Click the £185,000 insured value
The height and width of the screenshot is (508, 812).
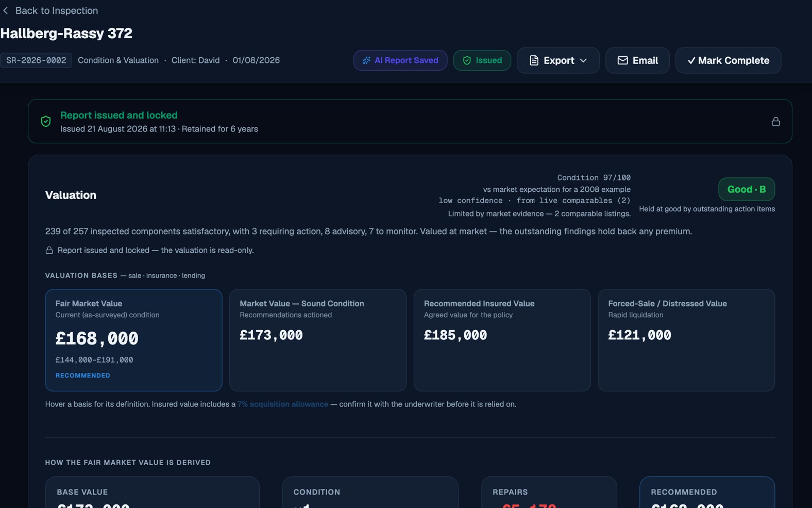[455, 335]
